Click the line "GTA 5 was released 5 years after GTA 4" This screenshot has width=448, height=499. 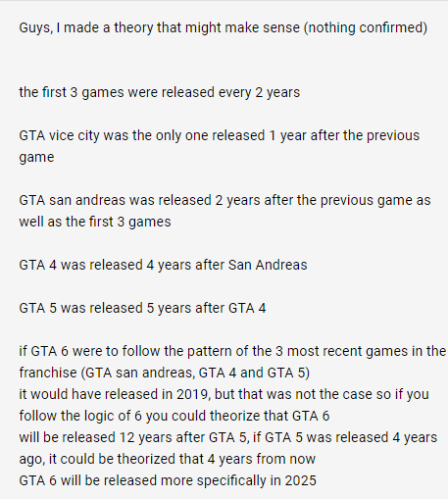pyautogui.click(x=142, y=308)
